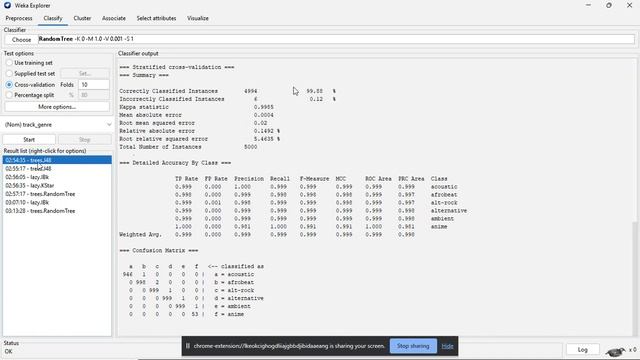The width and height of the screenshot is (640, 360).
Task: Click the Start button
Action: point(29,140)
